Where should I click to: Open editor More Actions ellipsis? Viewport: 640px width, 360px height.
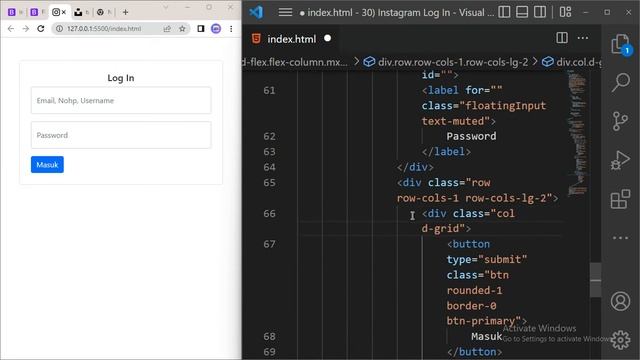tap(583, 38)
